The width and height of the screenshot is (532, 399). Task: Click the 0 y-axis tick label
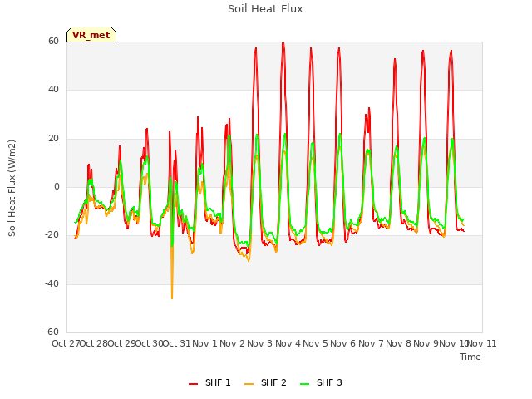click(57, 186)
